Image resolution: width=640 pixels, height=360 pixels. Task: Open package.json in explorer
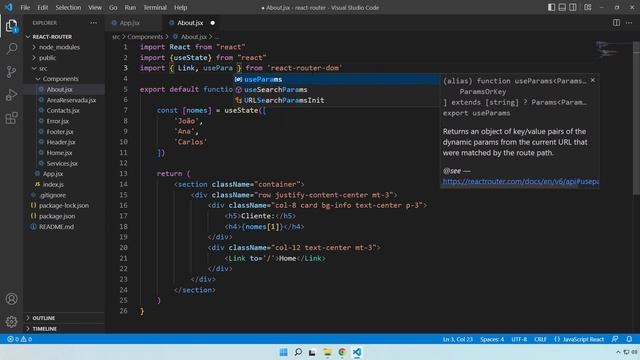tap(57, 216)
